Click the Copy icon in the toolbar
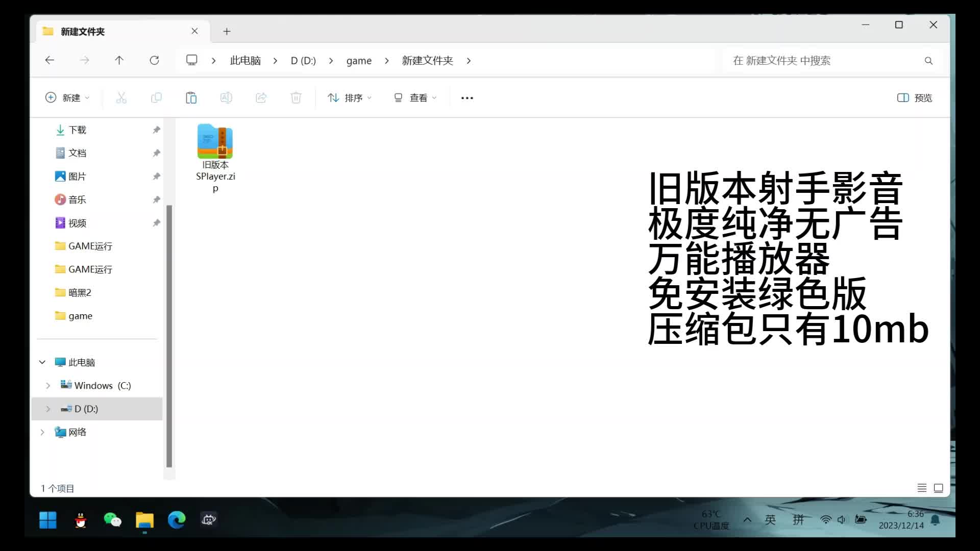 [156, 97]
